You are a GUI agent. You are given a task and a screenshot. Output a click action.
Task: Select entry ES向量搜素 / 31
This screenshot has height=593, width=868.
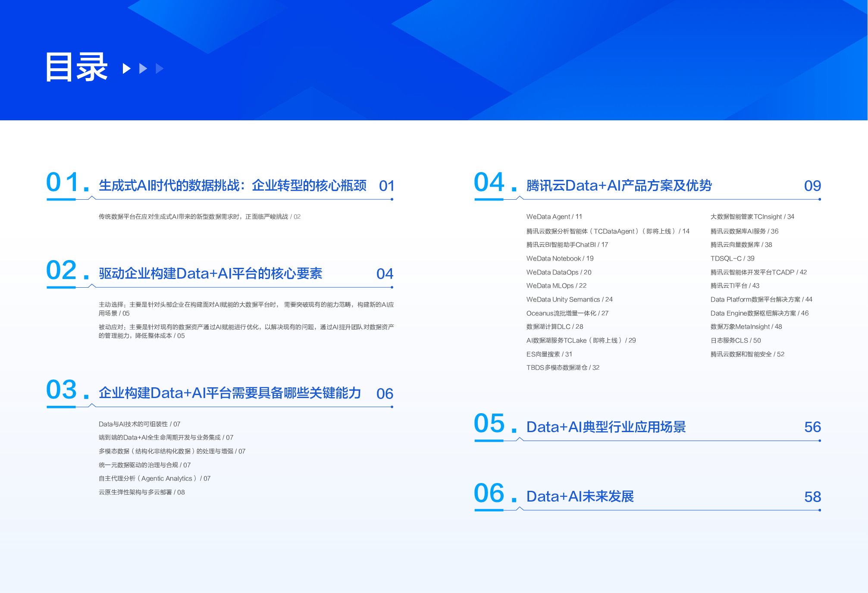(x=549, y=354)
